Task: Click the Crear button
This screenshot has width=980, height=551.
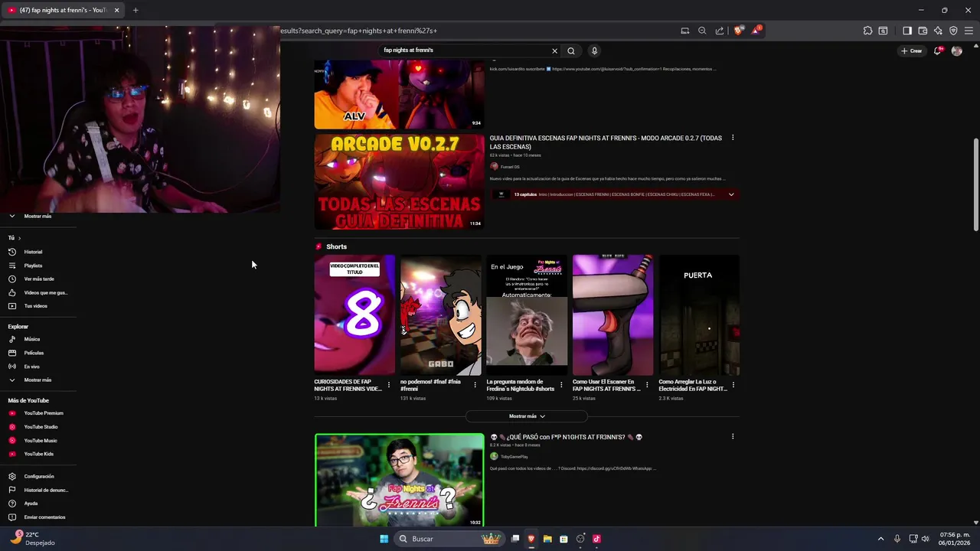Action: pyautogui.click(x=911, y=51)
